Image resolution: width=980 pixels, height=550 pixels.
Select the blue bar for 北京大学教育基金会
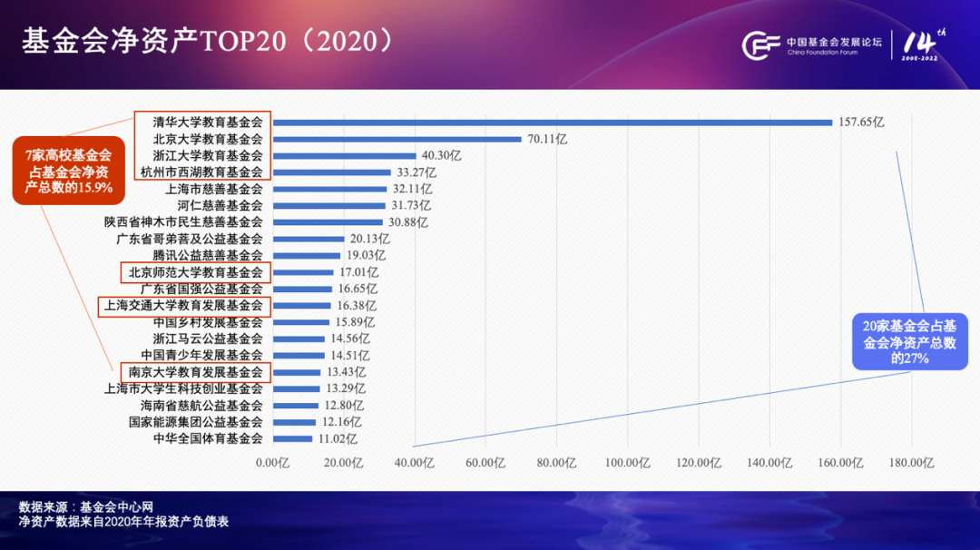coord(397,139)
